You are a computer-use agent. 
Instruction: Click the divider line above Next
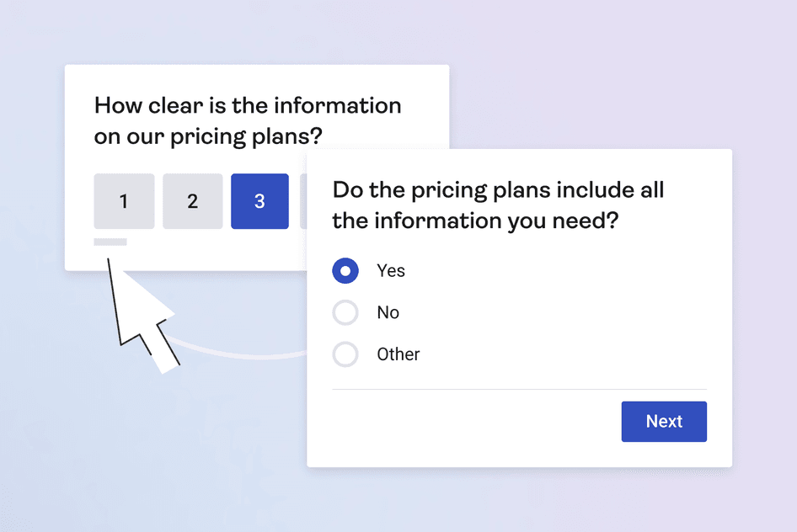[519, 390]
